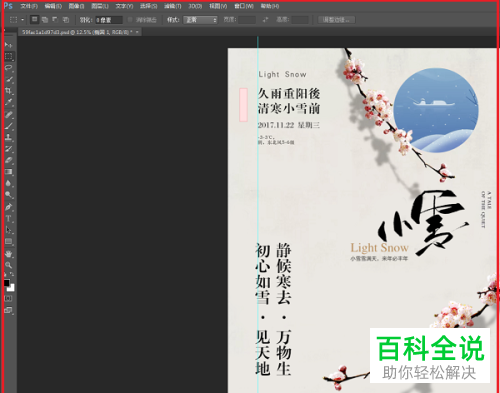Open the 帮助(H) Help menu

coord(270,6)
